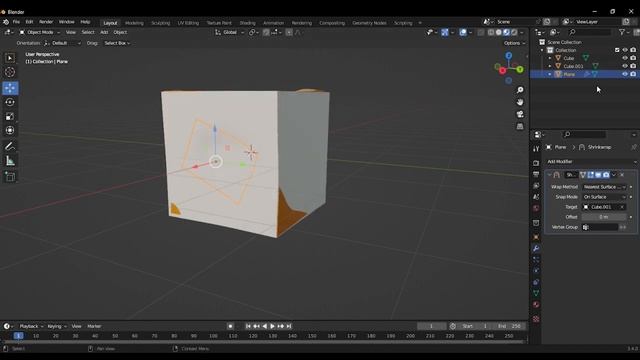Open the File menu
The width and height of the screenshot is (640, 360).
(16, 22)
